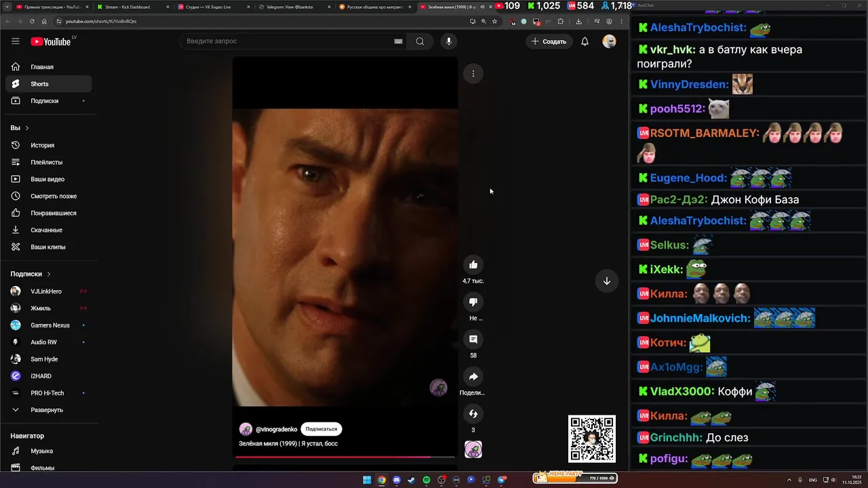Viewport: 868px width, 488px height.
Task: Click the search magnifier button
Action: [420, 41]
